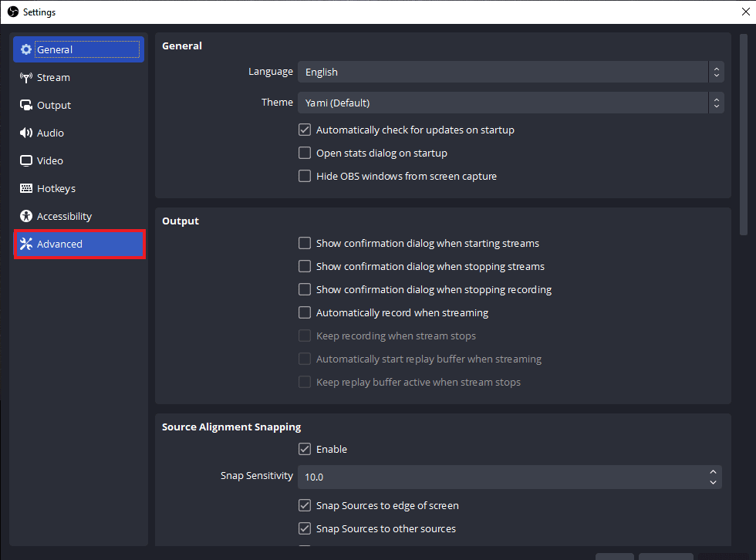Enable confirmation dialog when stopping streams
The height and width of the screenshot is (560, 756).
305,266
